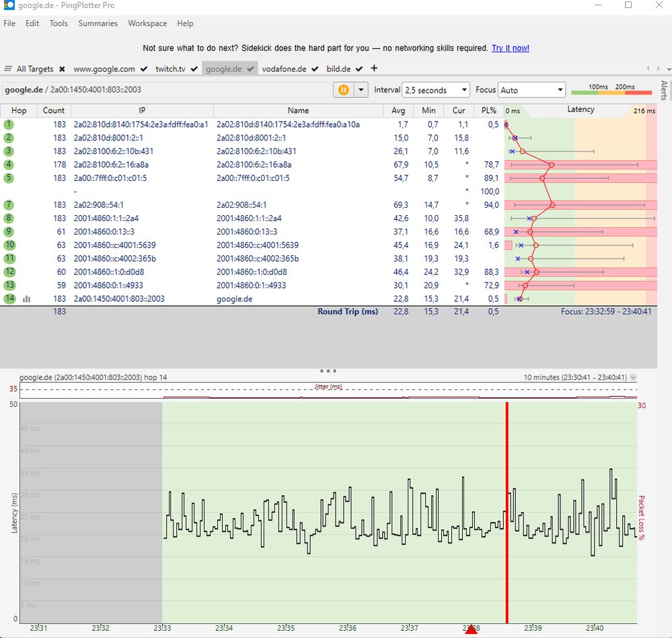Close the All Targets tab
The height and width of the screenshot is (638, 672).
62,68
